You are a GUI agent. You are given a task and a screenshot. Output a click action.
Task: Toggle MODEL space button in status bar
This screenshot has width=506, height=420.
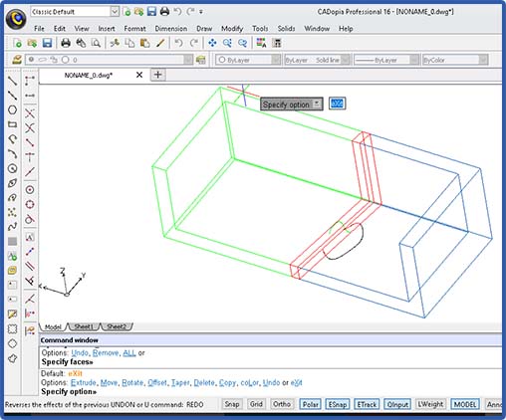point(465,404)
